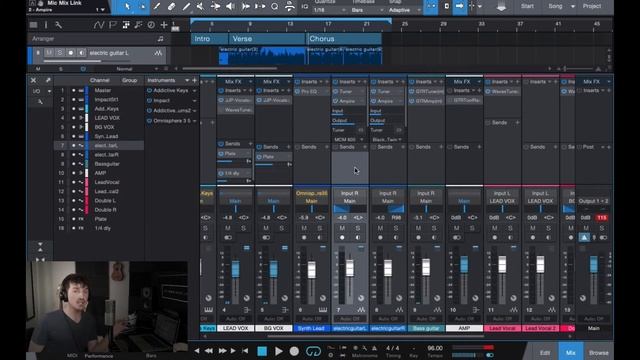Switch to the Mix view
640x360 pixels.
[x=570, y=353]
